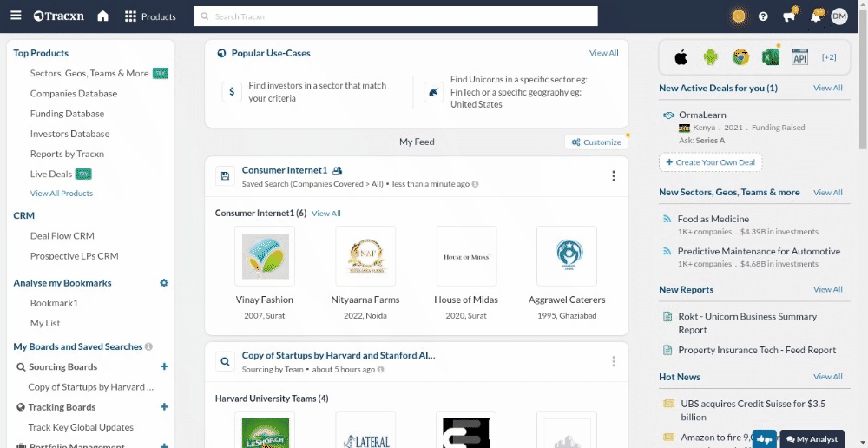The width and height of the screenshot is (868, 448).
Task: Click Create Your Own Deal button
Action: 710,162
